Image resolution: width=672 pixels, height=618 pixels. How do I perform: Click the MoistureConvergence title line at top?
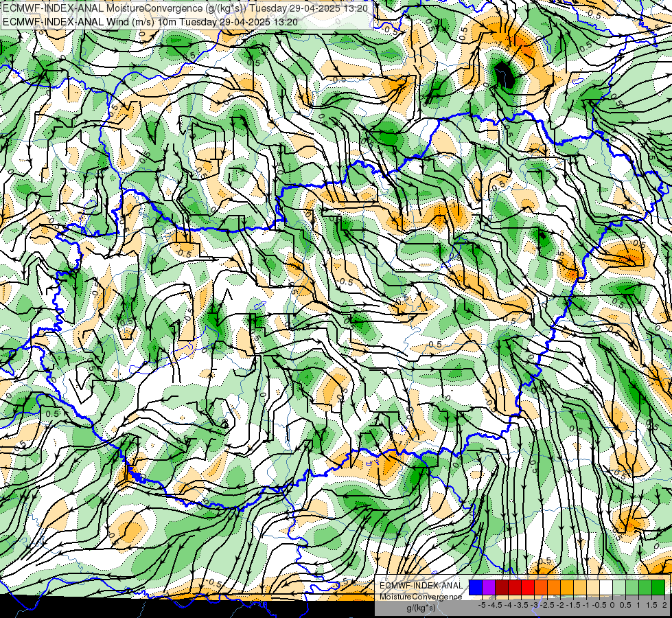(185, 8)
